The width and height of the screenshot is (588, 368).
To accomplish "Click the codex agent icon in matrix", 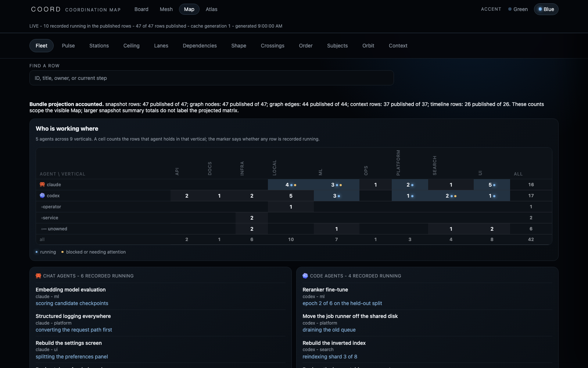I will coord(42,195).
